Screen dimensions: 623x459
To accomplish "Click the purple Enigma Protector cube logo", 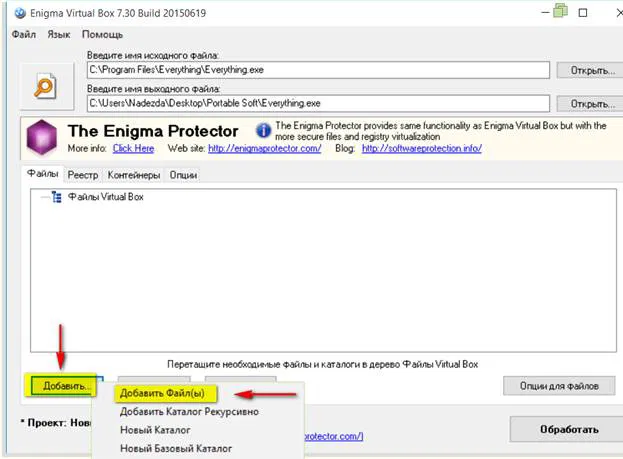I will coord(42,138).
